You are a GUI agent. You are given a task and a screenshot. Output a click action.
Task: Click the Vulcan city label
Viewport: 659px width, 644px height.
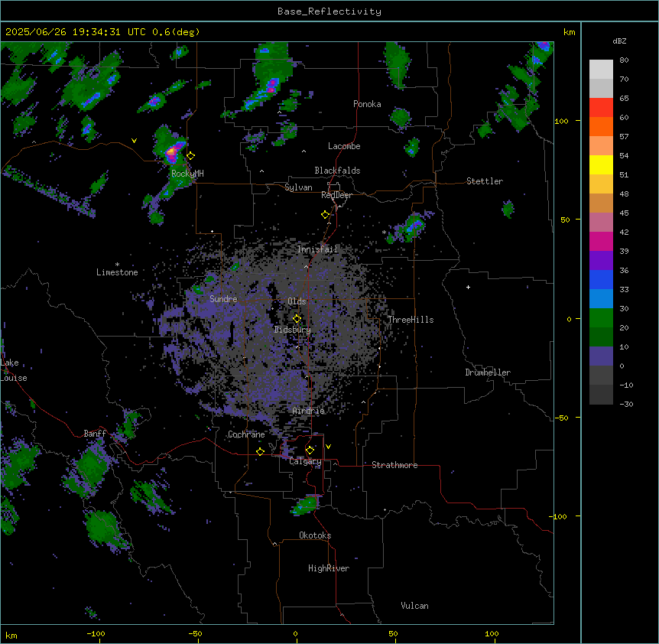[x=414, y=606]
